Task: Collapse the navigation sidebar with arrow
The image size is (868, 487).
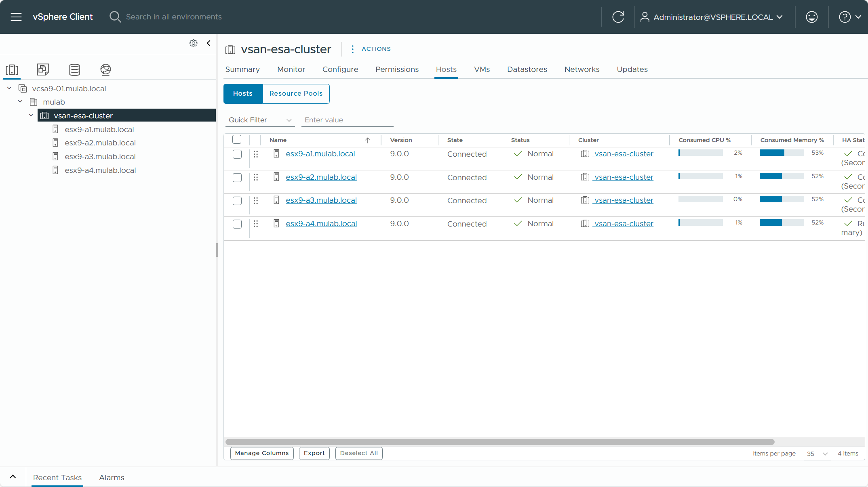Action: 209,43
